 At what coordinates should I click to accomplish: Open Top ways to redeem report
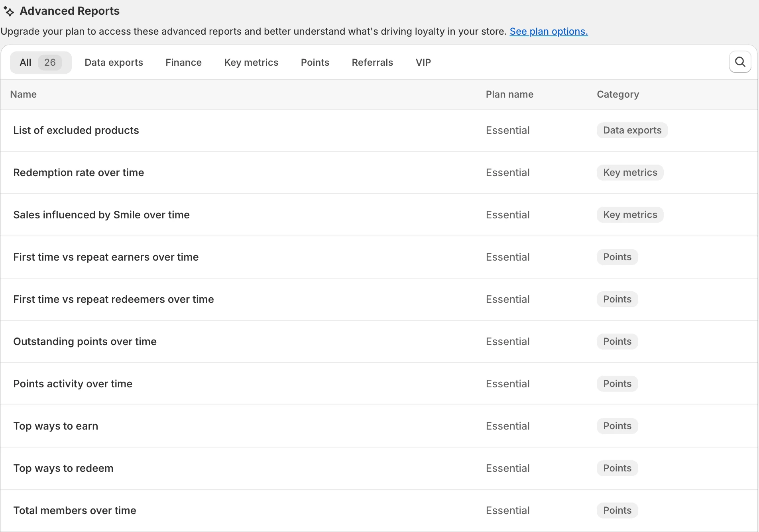coord(63,468)
